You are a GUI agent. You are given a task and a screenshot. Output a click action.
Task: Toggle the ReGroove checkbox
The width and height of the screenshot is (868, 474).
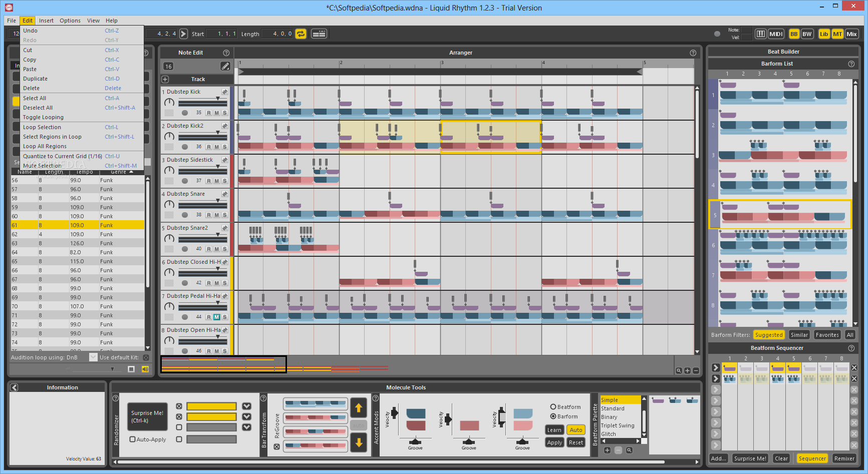276,446
